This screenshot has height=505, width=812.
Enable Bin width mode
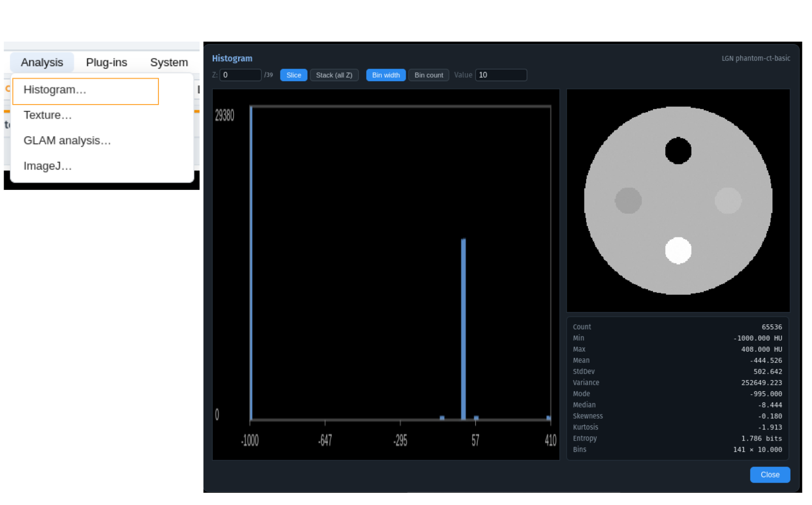tap(386, 75)
